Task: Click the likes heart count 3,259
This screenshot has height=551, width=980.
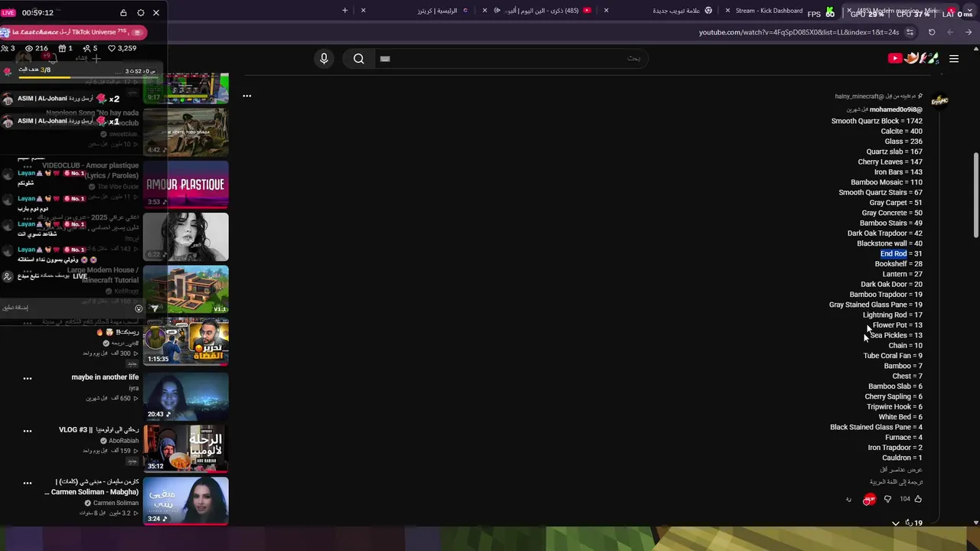Action: pyautogui.click(x=122, y=48)
